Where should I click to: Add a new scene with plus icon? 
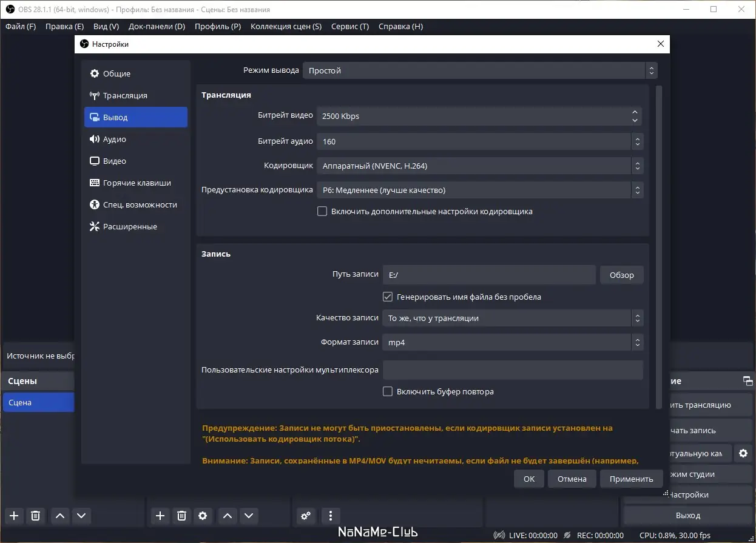tap(15, 516)
